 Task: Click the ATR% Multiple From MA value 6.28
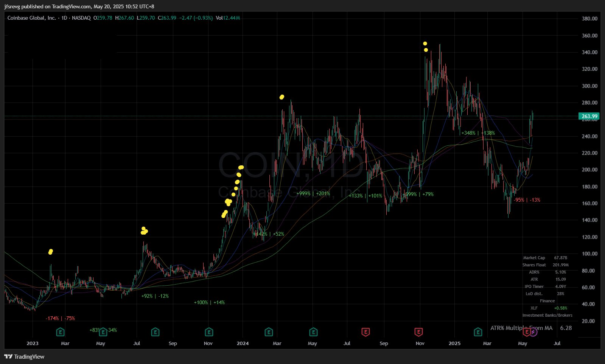566,328
